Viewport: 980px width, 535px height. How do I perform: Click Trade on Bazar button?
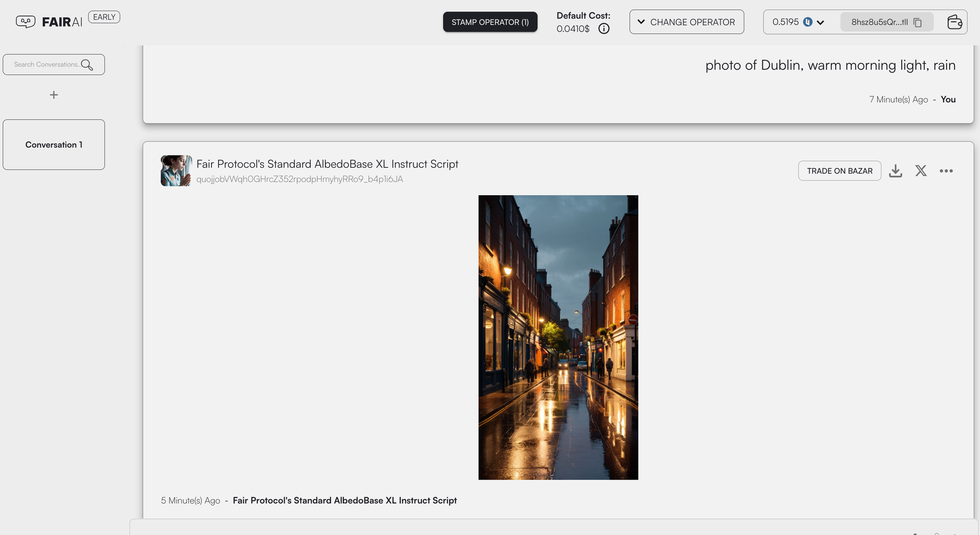[x=839, y=171]
